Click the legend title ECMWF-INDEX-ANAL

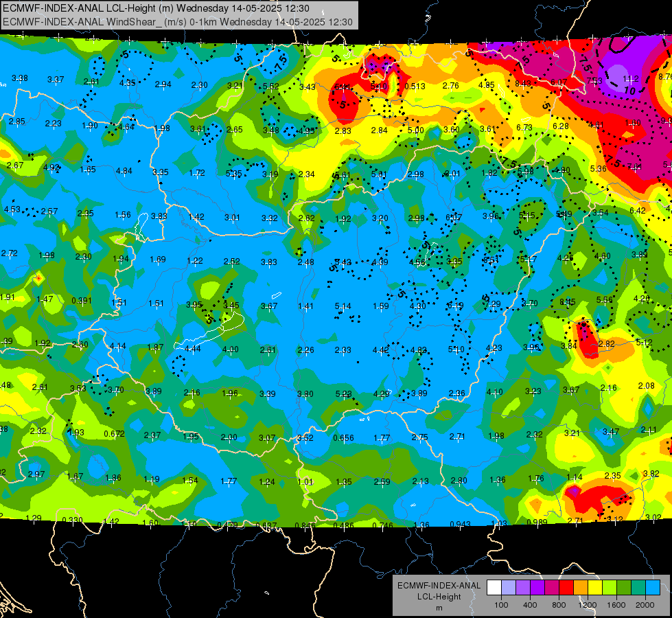pyautogui.click(x=439, y=586)
